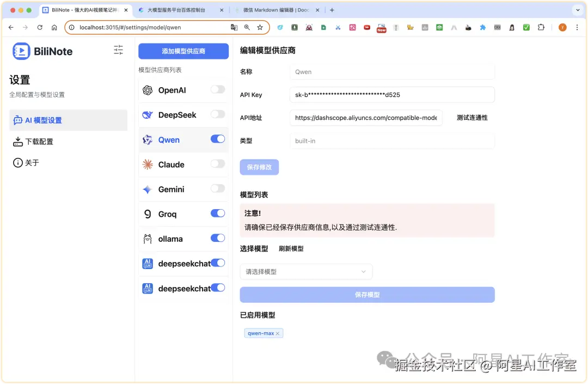This screenshot has width=588, height=384.
Task: Click the first deepseekchat AI icon
Action: click(148, 264)
